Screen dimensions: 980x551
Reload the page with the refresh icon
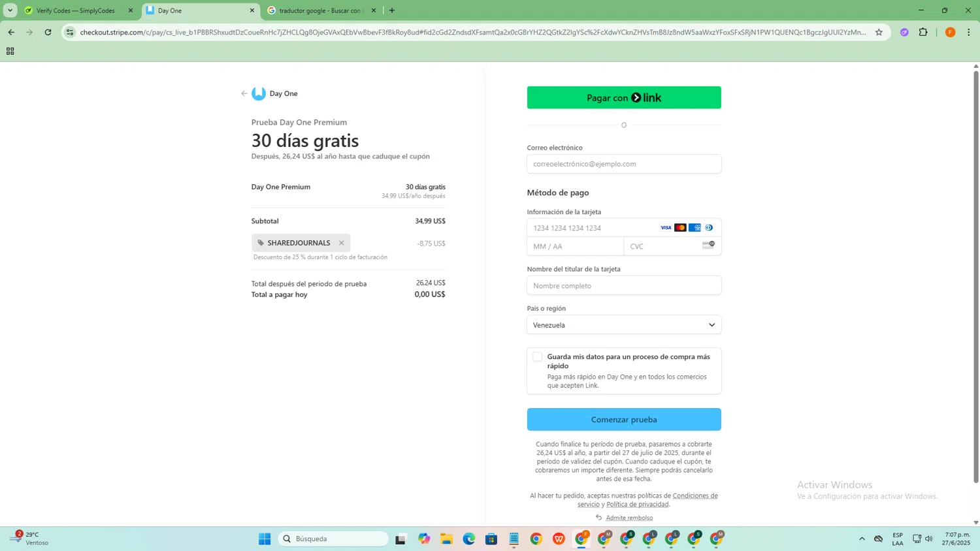(48, 32)
